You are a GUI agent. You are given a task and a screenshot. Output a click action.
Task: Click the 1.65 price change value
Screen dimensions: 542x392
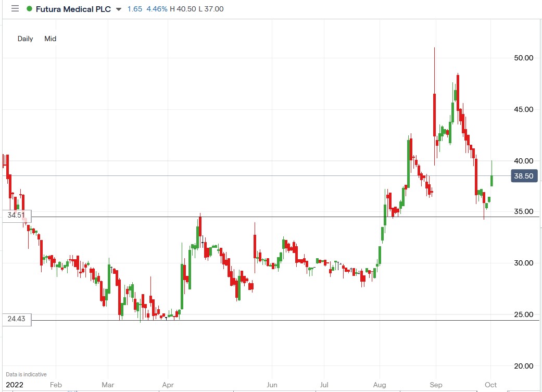point(134,9)
